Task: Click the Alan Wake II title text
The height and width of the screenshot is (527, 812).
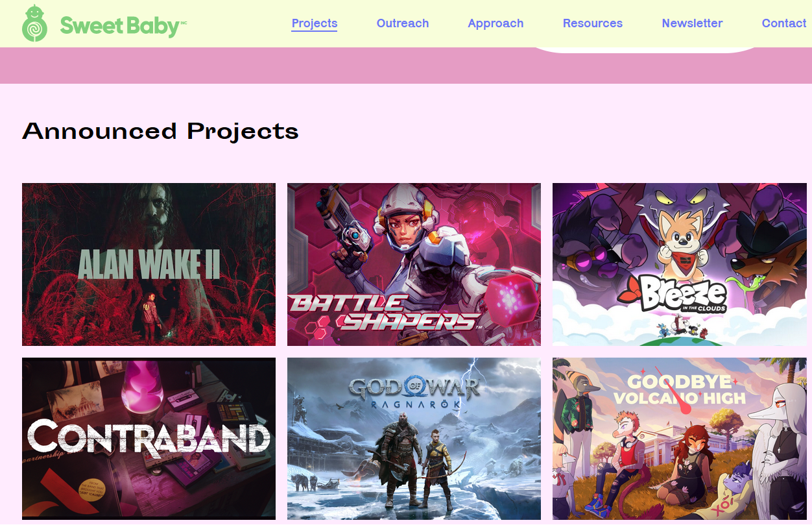Action: pos(149,265)
